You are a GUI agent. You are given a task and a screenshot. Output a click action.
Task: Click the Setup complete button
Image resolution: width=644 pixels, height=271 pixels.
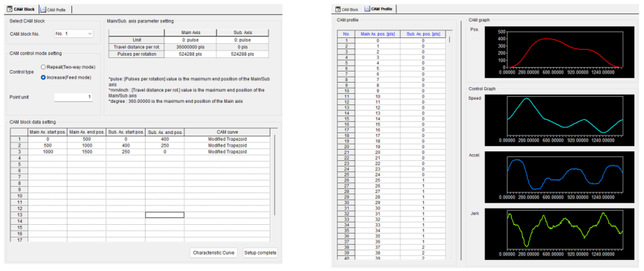260,252
